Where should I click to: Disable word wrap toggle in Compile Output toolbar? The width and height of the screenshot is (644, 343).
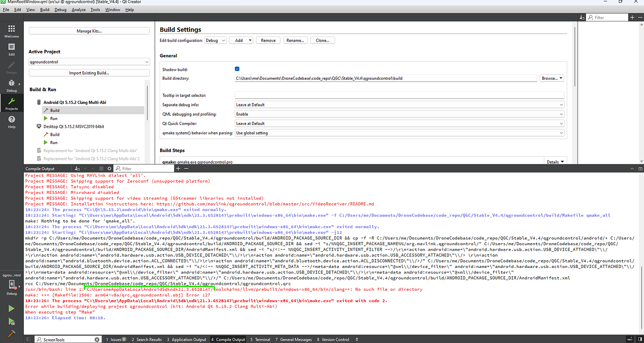(x=101, y=168)
